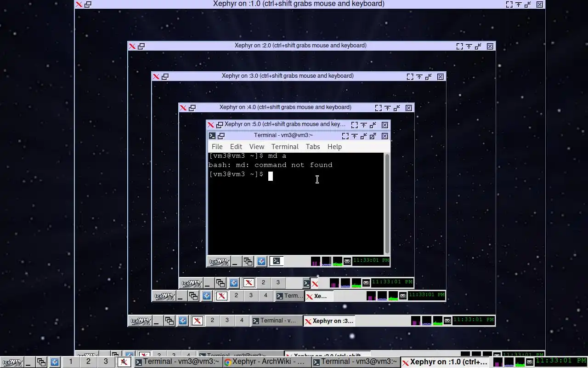Open the window menu of Xephyr on :4.0
588x368 pixels.
coord(183,108)
